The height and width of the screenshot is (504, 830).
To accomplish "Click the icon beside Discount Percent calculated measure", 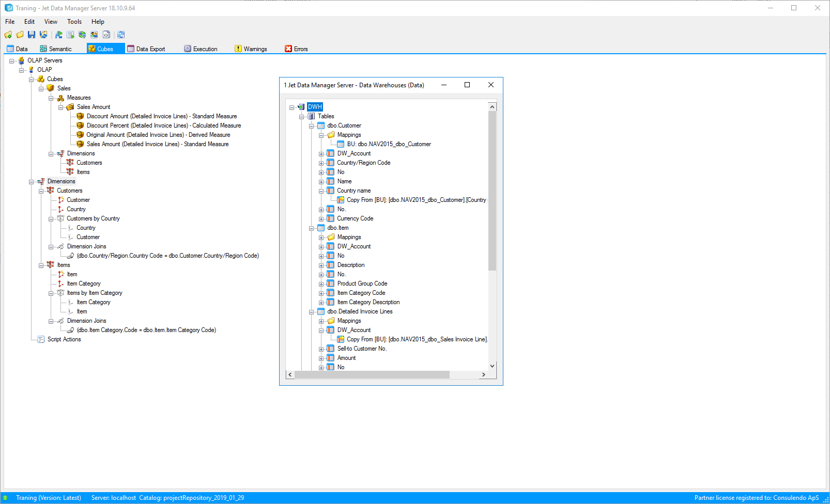I will pyautogui.click(x=80, y=125).
